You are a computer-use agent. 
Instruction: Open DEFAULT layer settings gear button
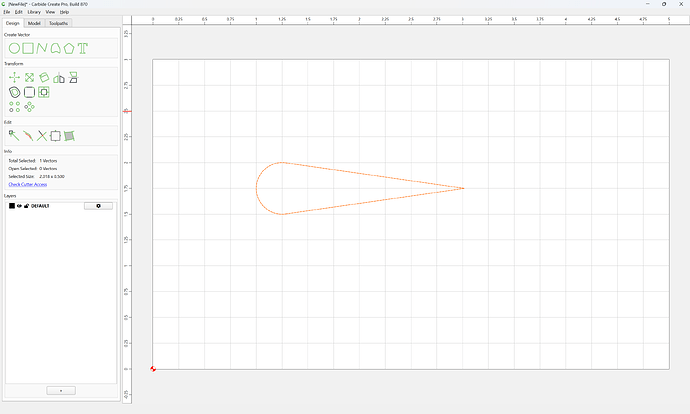[x=98, y=206]
